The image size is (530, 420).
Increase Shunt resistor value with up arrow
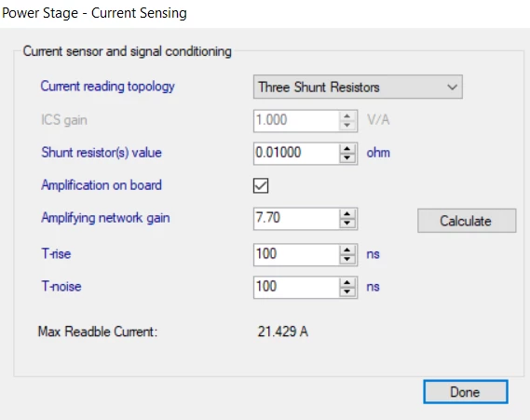click(347, 149)
